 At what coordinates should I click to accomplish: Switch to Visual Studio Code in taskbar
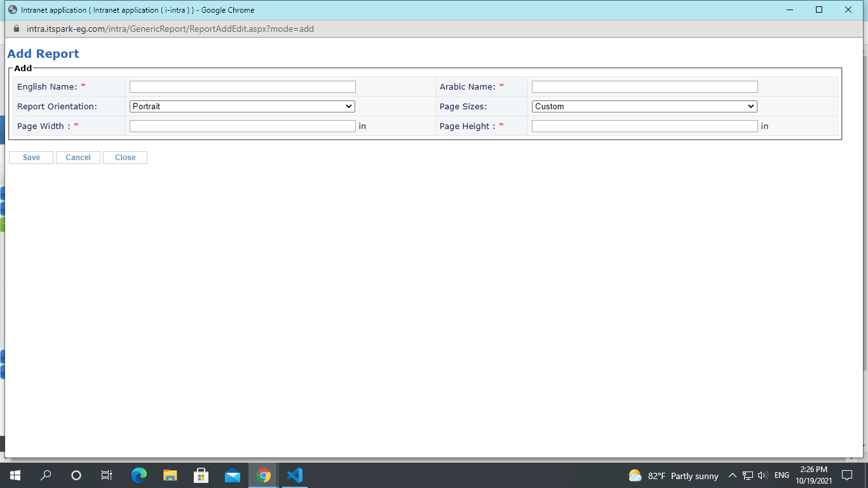click(295, 475)
